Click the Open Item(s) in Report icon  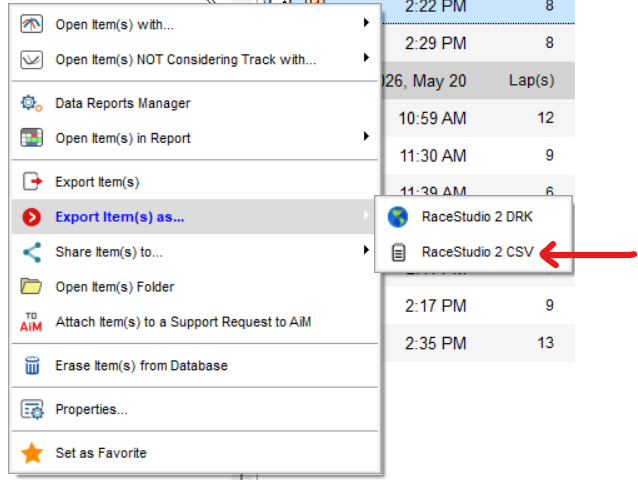click(31, 138)
